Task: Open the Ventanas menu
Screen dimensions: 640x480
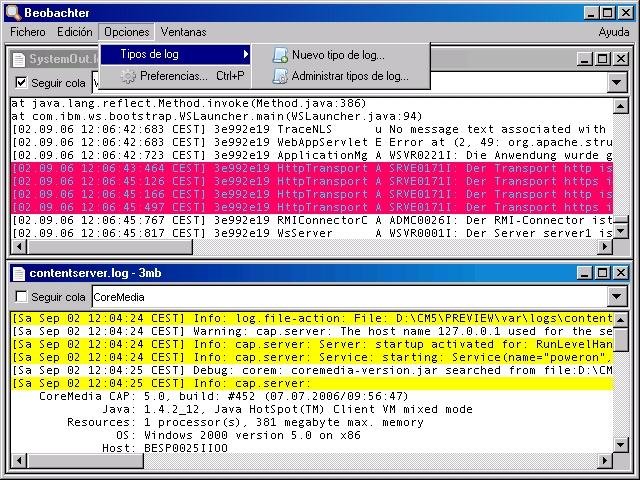Action: click(183, 32)
